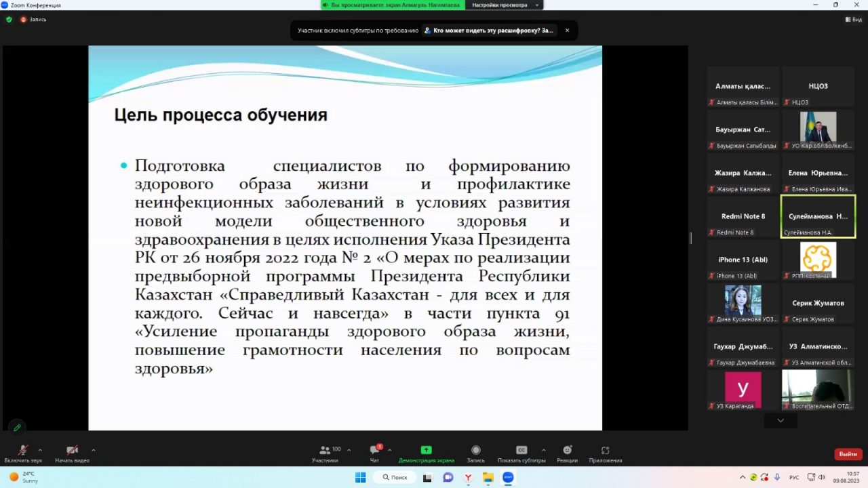The width and height of the screenshot is (868, 488).
Task: Toggle Показать субтитры captions
Action: pos(521,450)
